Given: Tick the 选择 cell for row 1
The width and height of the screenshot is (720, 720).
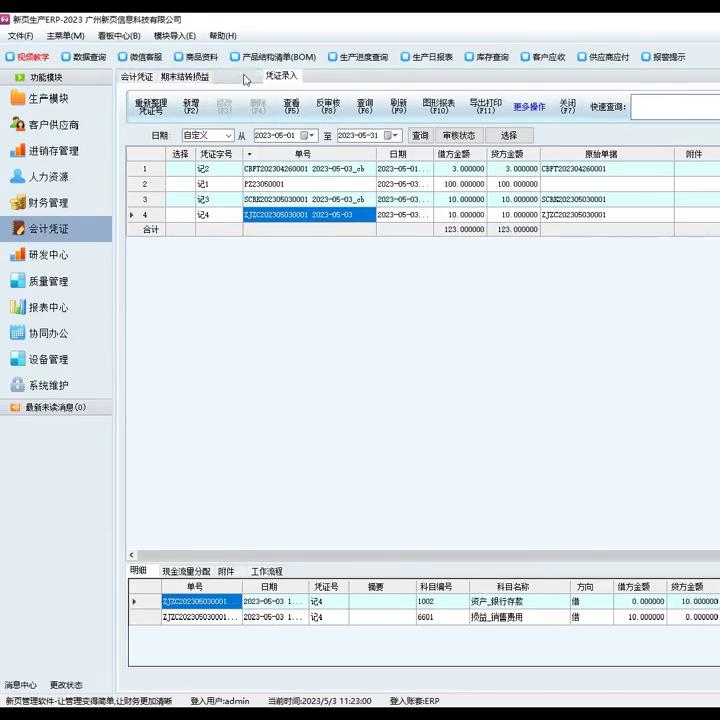Looking at the screenshot, I should pos(180,169).
